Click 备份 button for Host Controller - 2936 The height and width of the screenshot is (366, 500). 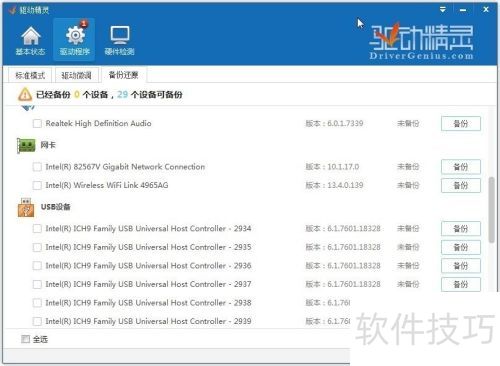click(461, 266)
